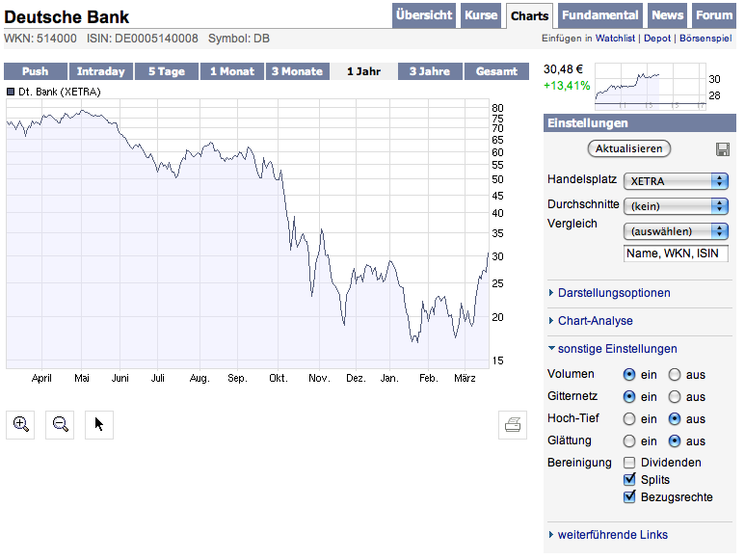Turn Volumen off with aus radio
This screenshot has width=745, height=560.
(675, 375)
